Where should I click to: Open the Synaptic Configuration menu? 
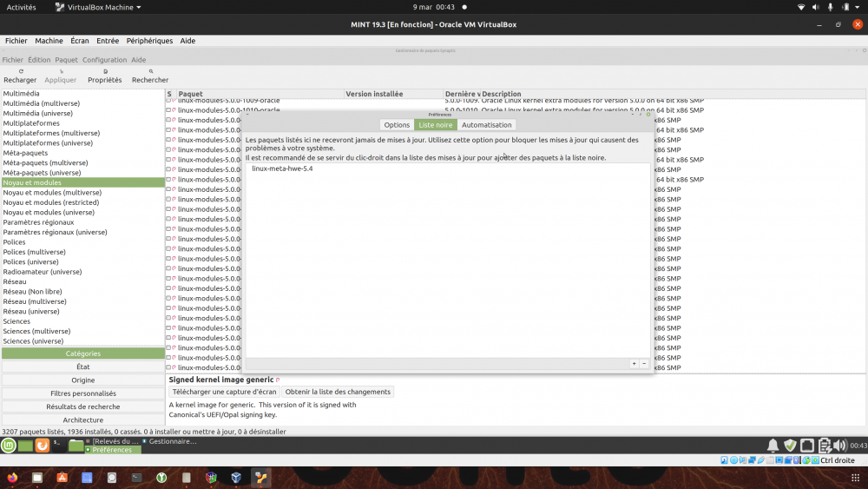(x=105, y=60)
